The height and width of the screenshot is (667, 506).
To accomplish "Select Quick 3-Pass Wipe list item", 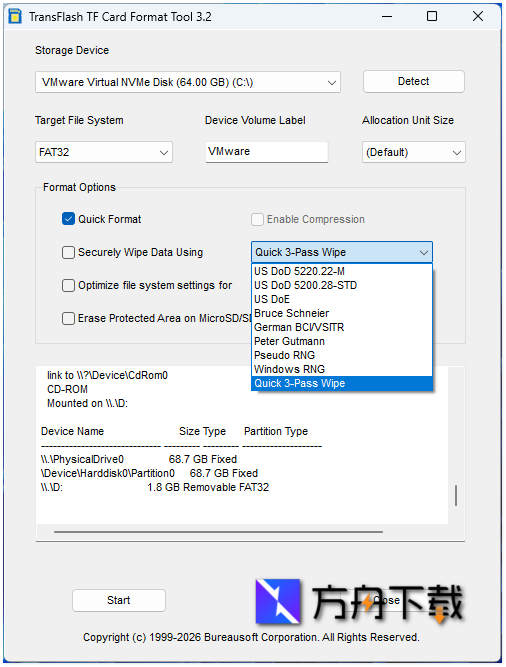I will (342, 383).
